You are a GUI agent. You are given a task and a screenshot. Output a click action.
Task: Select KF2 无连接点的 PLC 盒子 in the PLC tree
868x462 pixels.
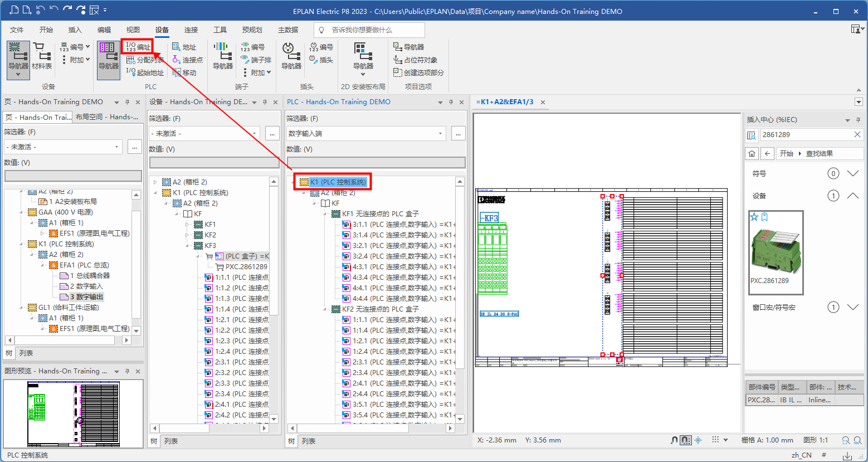tap(381, 309)
